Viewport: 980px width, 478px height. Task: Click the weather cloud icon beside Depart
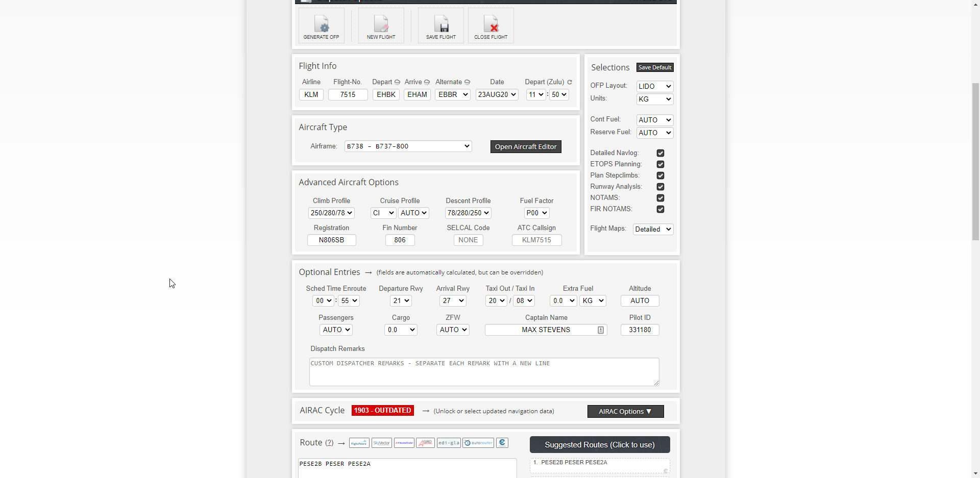click(397, 82)
